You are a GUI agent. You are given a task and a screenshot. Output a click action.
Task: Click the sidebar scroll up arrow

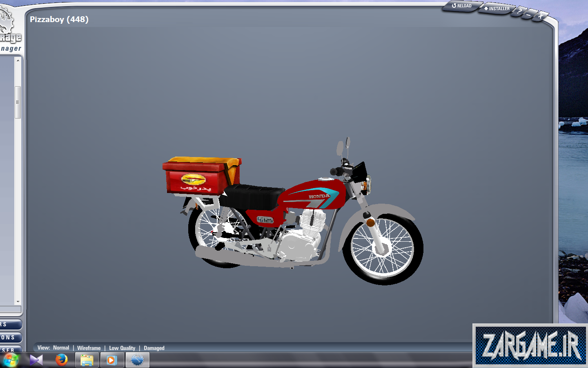(x=18, y=60)
